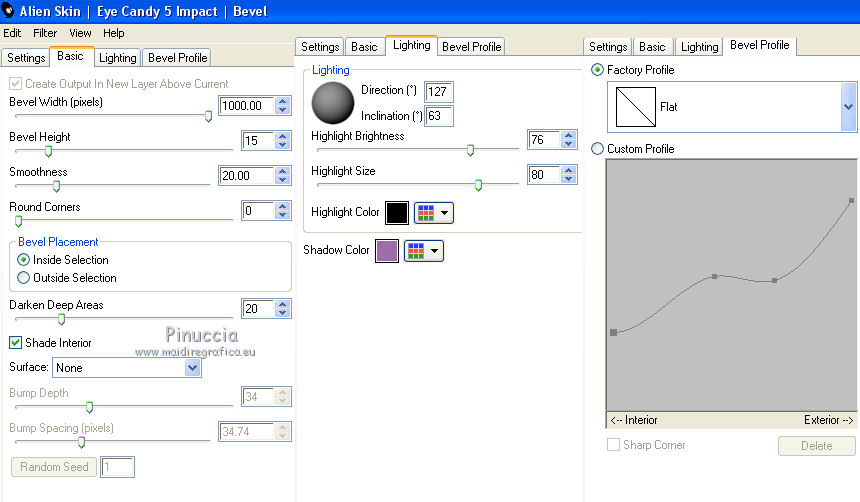Open the Highlight Color palette grid button
Screen dimensions: 860x502
(x=433, y=213)
